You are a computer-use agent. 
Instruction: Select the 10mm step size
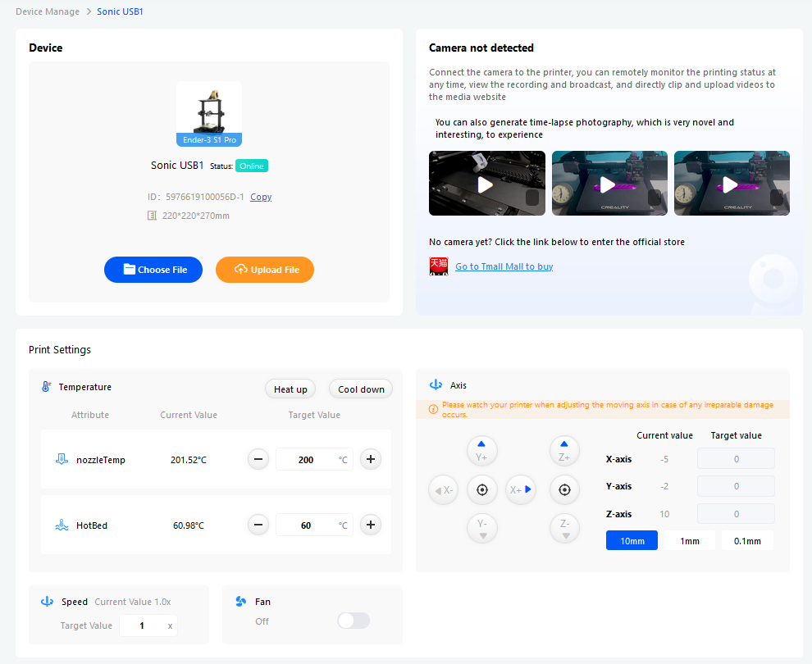632,540
